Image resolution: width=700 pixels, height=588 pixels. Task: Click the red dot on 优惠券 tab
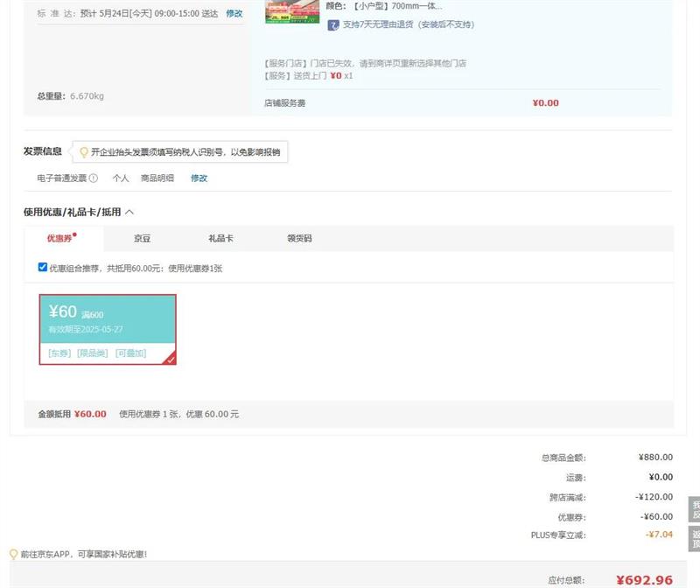point(75,234)
